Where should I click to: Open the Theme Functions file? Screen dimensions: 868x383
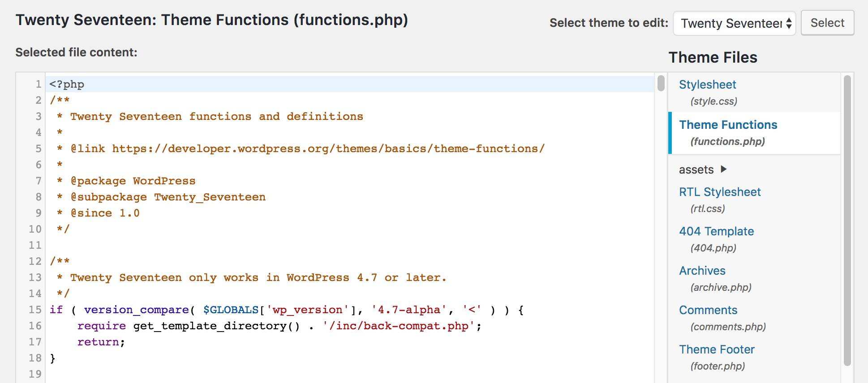[728, 125]
